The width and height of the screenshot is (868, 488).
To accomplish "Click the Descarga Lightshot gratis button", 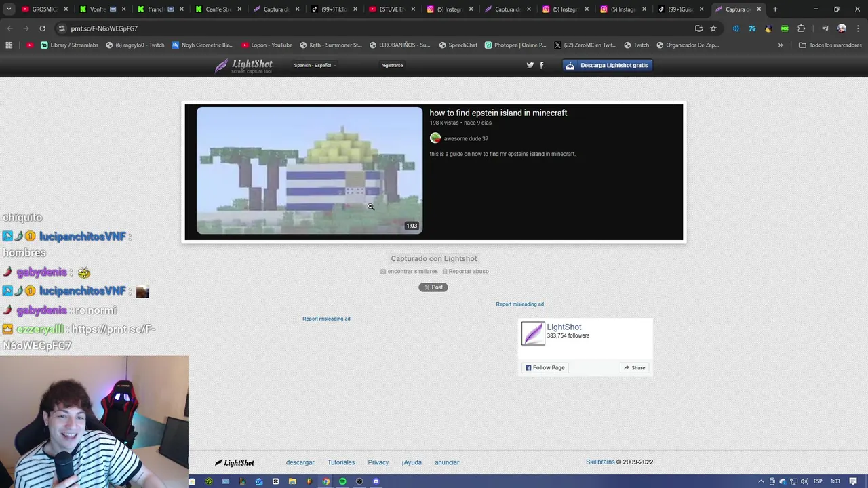I will point(608,65).
